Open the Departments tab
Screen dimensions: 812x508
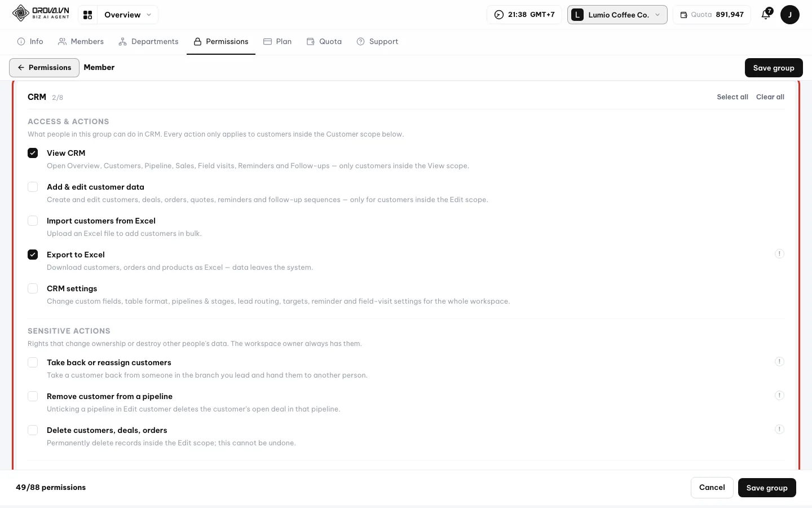click(x=148, y=42)
